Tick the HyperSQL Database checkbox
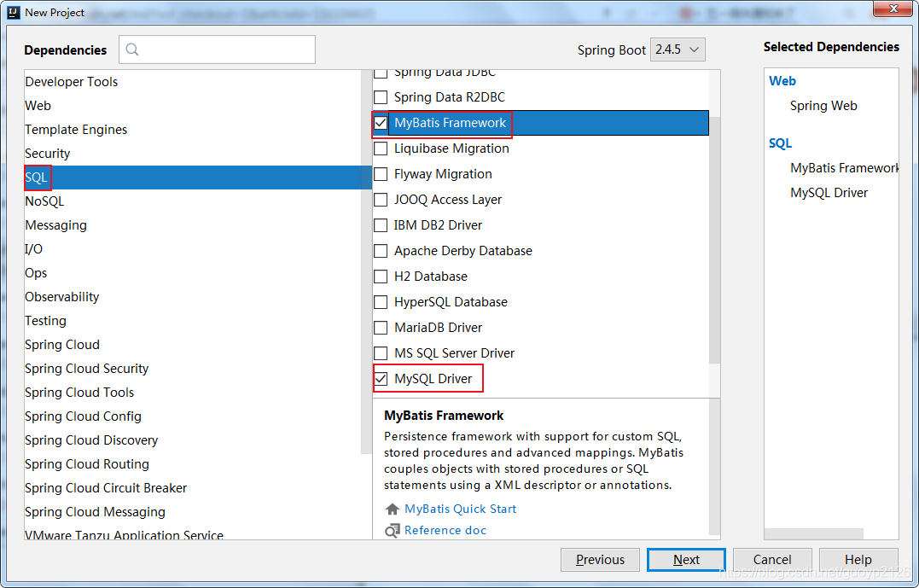 pyautogui.click(x=381, y=302)
